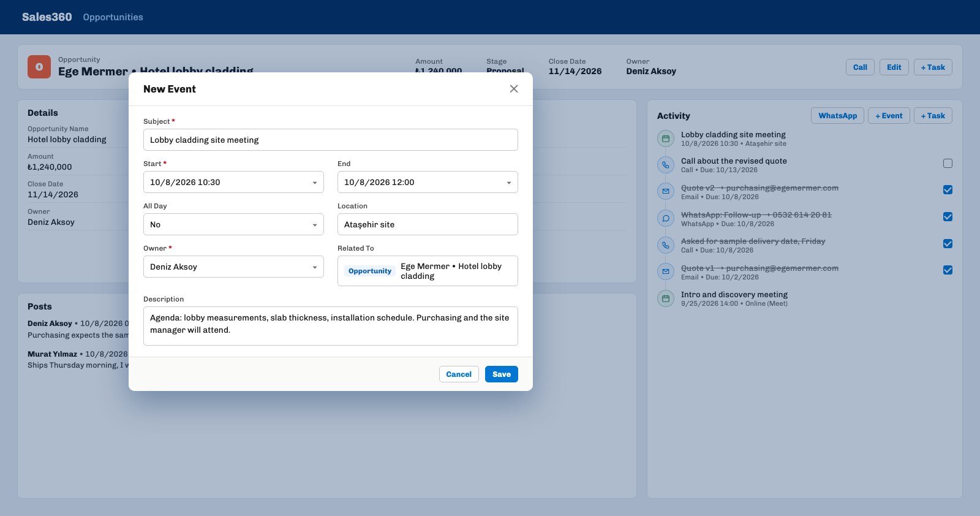Open the All Day dropdown
This screenshot has height=516, width=980.
pyautogui.click(x=233, y=224)
